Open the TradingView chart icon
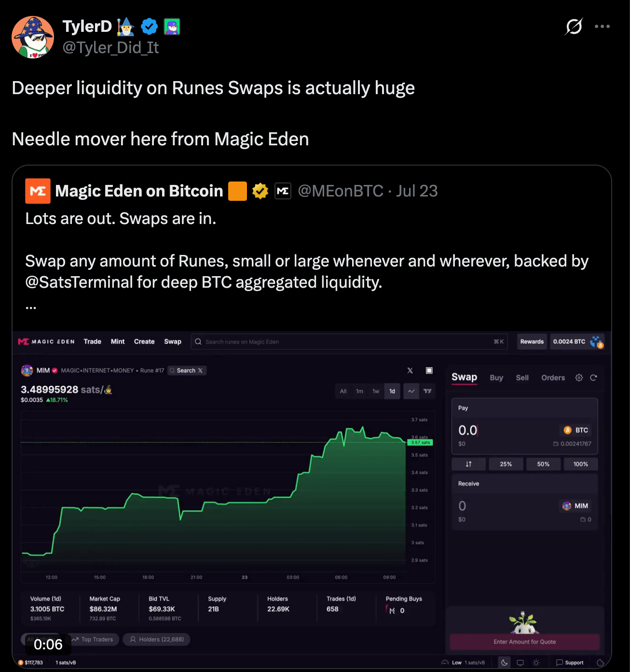 click(427, 391)
